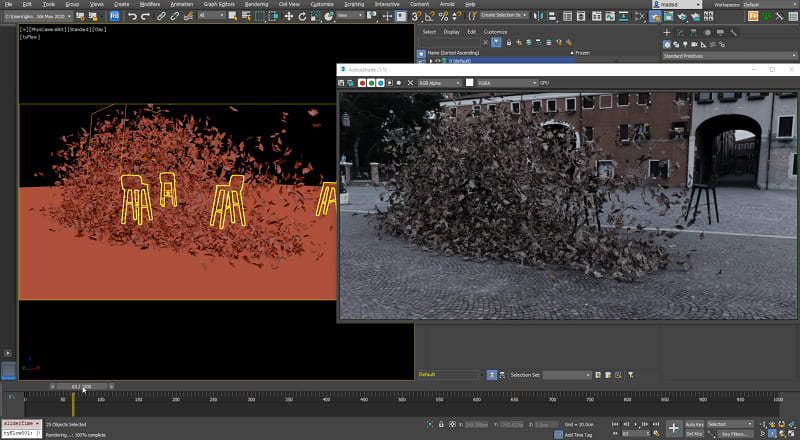Open the reference coordinate system View dropdown
The image size is (800, 440).
(349, 16)
